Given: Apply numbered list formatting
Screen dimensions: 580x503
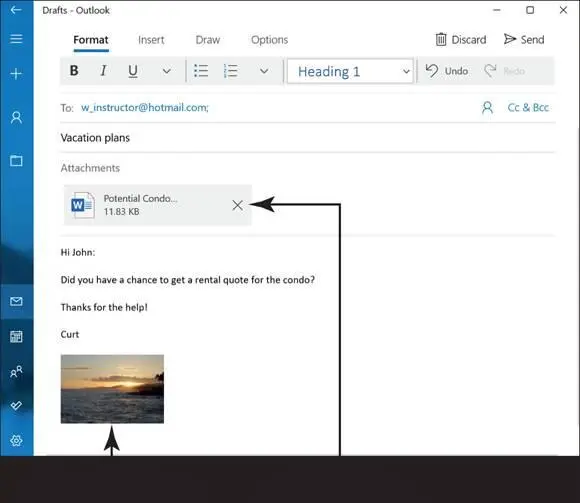Looking at the screenshot, I should [231, 70].
